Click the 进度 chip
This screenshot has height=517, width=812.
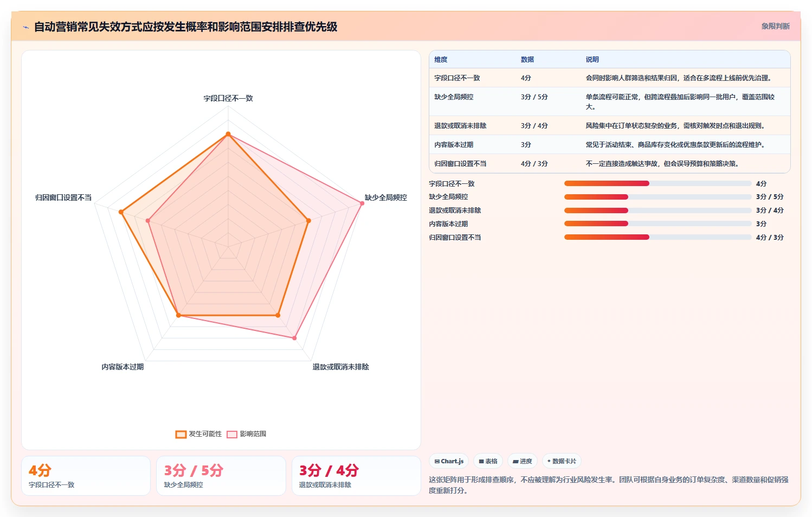[523, 461]
